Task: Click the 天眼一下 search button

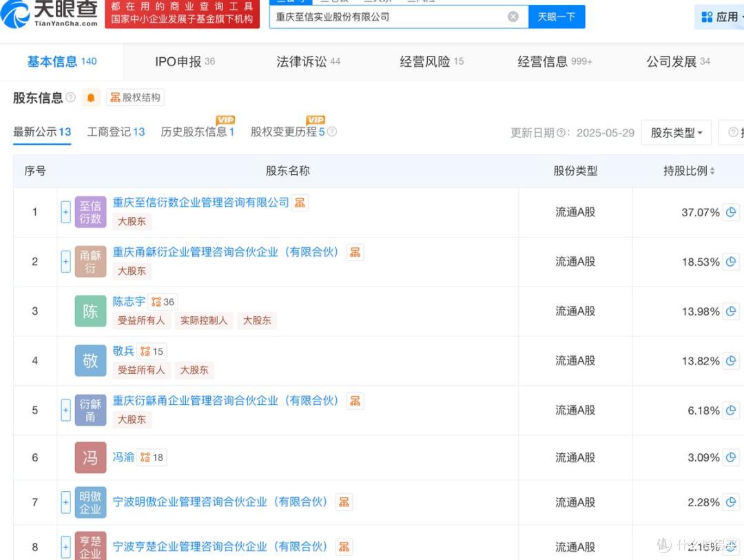Action: pos(557,17)
